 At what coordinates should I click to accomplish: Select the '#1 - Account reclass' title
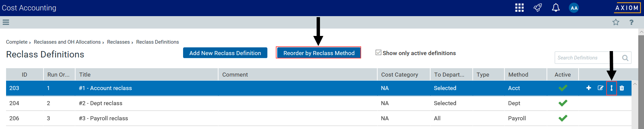(x=105, y=88)
